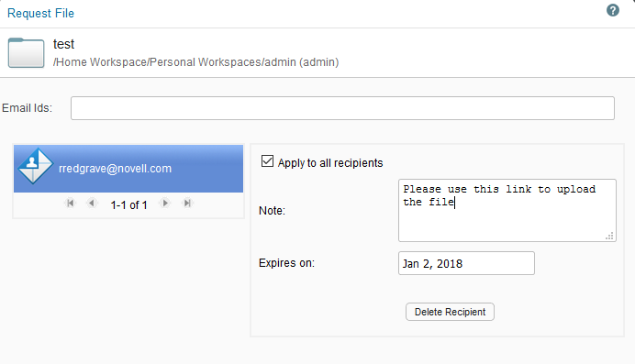Viewport: 635px width, 364px height.
Task: Go to previous page of recipients
Action: pos(92,203)
